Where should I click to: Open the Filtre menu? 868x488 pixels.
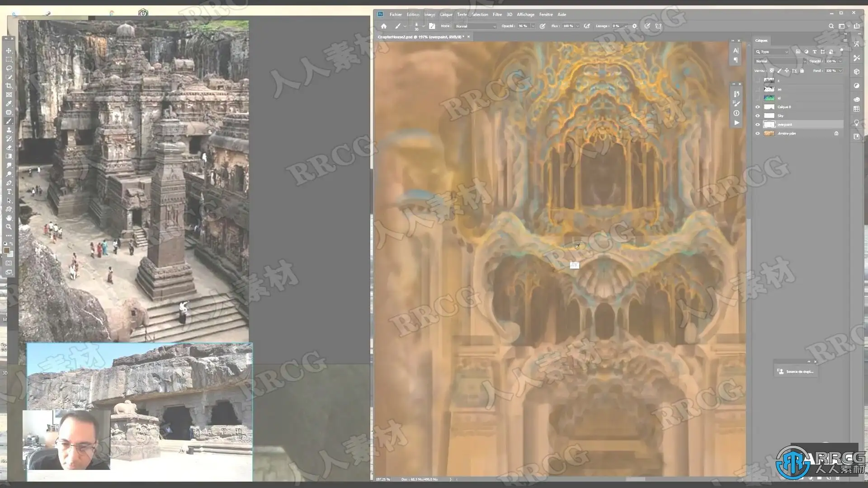click(497, 14)
